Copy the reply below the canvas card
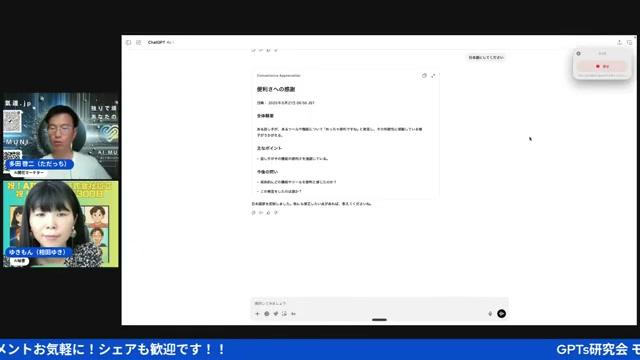The width and height of the screenshot is (640, 360). point(253,213)
